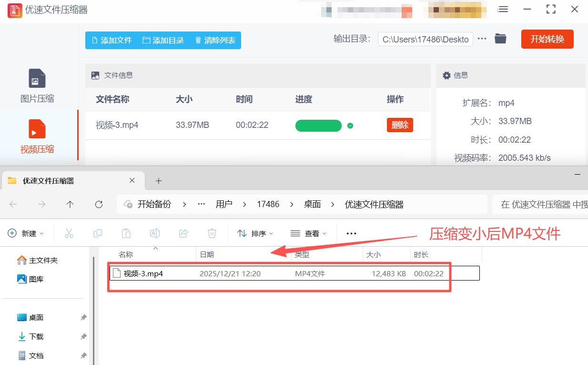Open the 查看 view dropdown
The width and height of the screenshot is (588, 365).
309,233
